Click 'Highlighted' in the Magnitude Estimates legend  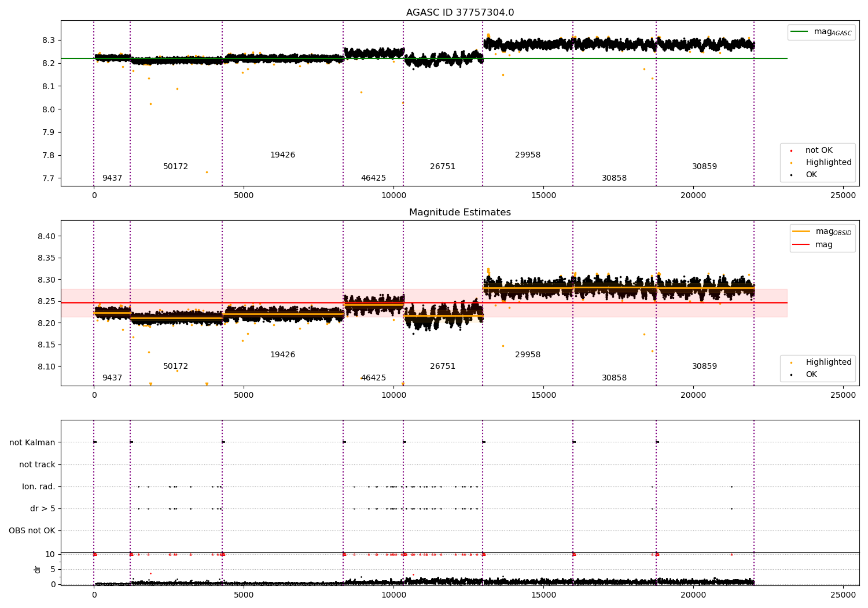(829, 362)
